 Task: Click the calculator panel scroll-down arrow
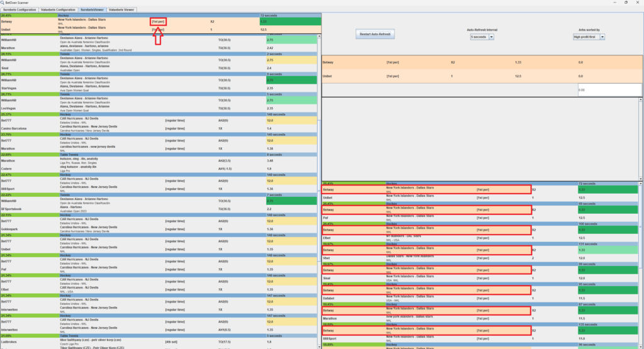click(x=640, y=179)
